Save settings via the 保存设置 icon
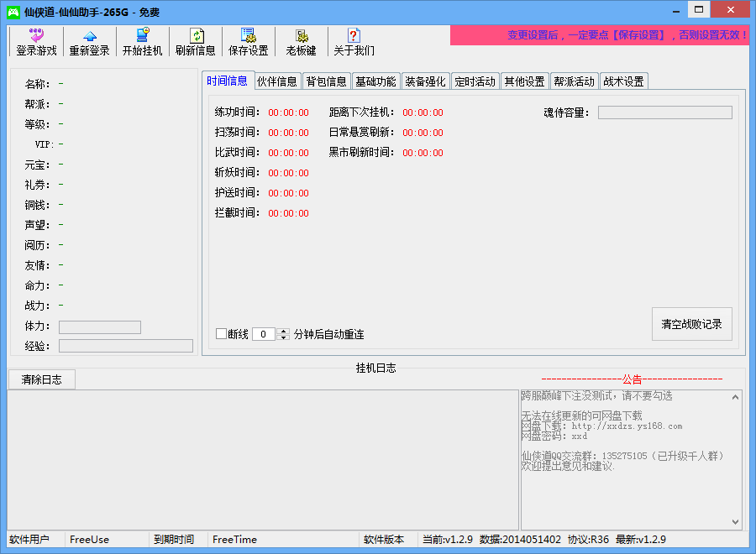This screenshot has width=756, height=554. point(247,40)
